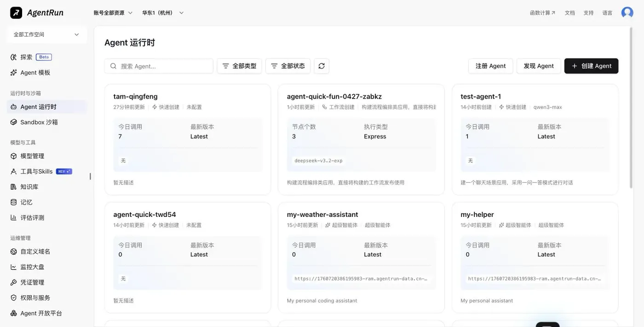Click the 凭证管理 key icon
This screenshot has width=644, height=327.
[x=14, y=282]
